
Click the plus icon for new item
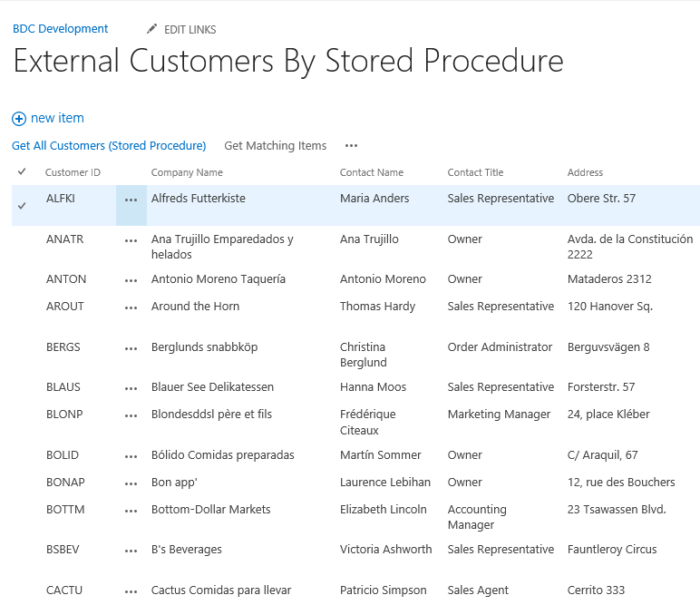(19, 119)
